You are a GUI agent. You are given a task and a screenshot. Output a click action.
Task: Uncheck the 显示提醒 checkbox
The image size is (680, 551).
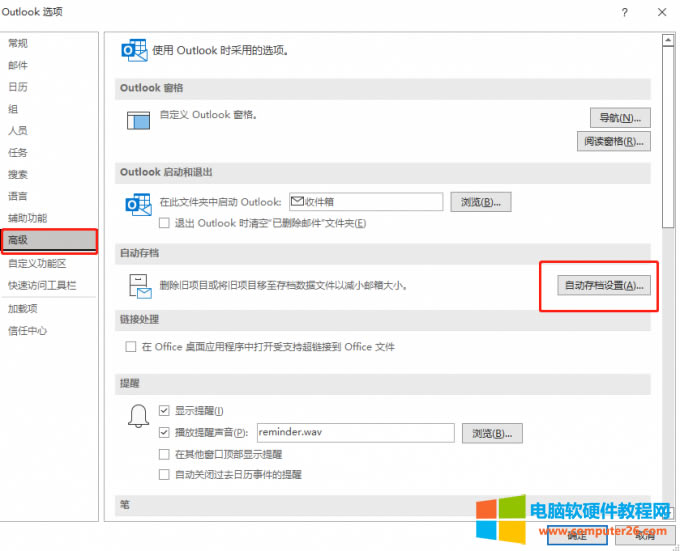point(164,411)
